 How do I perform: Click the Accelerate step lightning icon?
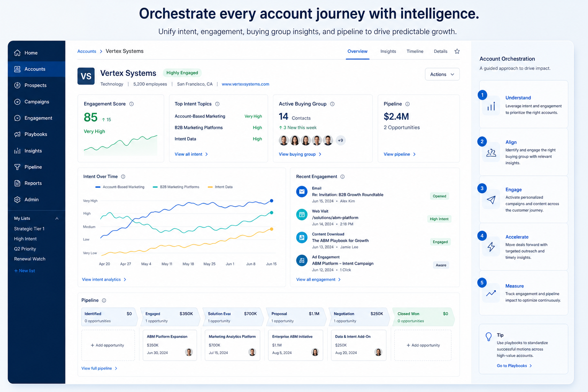pyautogui.click(x=491, y=247)
